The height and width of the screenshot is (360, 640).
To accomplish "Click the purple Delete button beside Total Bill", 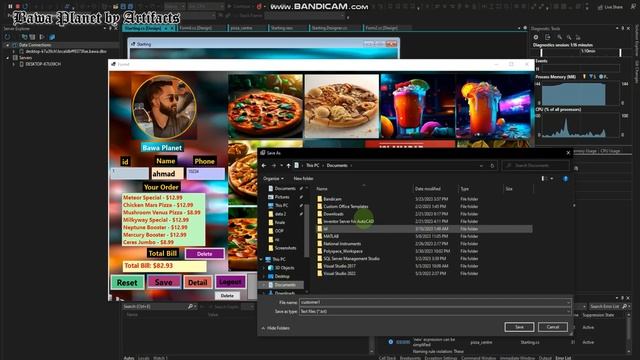I will tap(204, 254).
